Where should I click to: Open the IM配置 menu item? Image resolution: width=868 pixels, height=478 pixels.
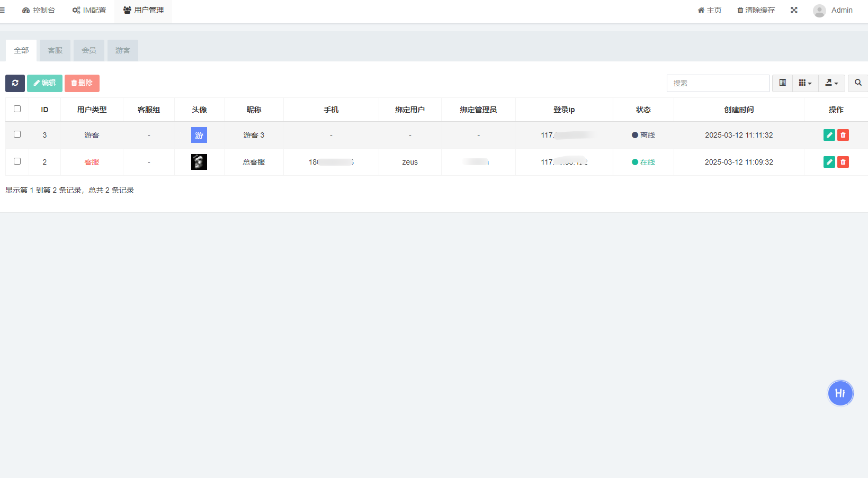click(89, 10)
